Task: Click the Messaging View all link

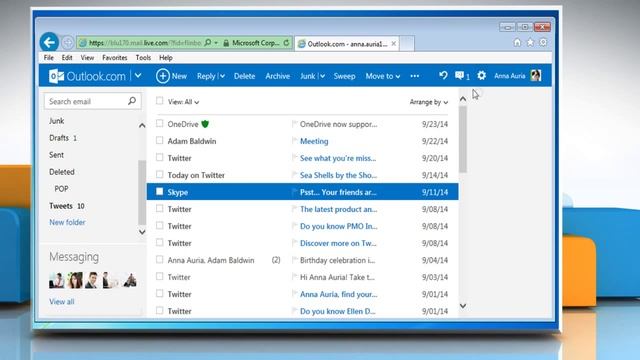Action: tap(62, 302)
